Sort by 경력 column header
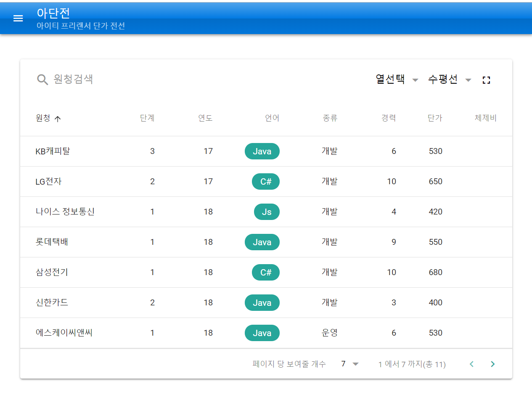The image size is (532, 400). pyautogui.click(x=389, y=118)
